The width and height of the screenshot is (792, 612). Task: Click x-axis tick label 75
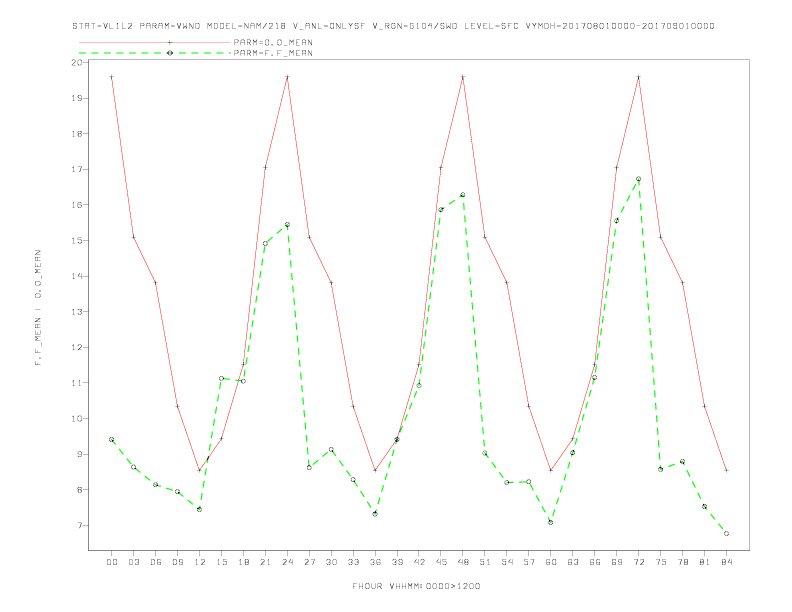pos(661,562)
